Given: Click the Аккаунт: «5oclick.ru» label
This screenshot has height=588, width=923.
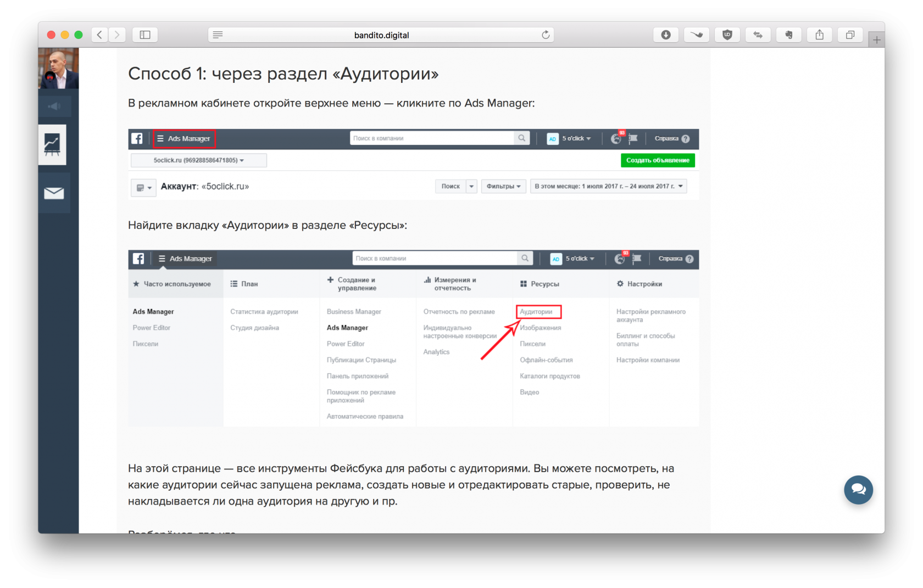Looking at the screenshot, I should pyautogui.click(x=205, y=187).
